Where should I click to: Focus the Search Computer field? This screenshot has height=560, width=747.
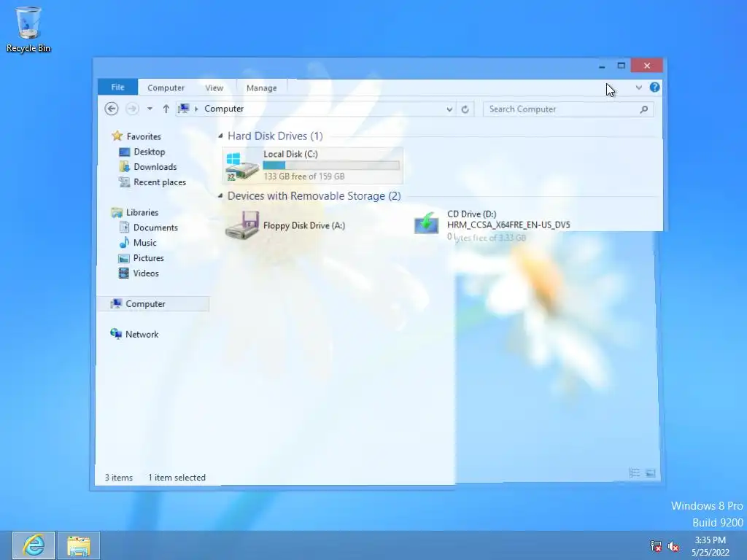[x=568, y=109]
